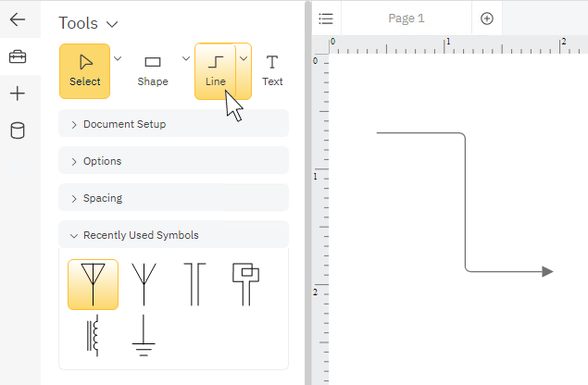Viewport: 588px width, 385px height.
Task: Expand the Spacing section
Action: click(173, 198)
